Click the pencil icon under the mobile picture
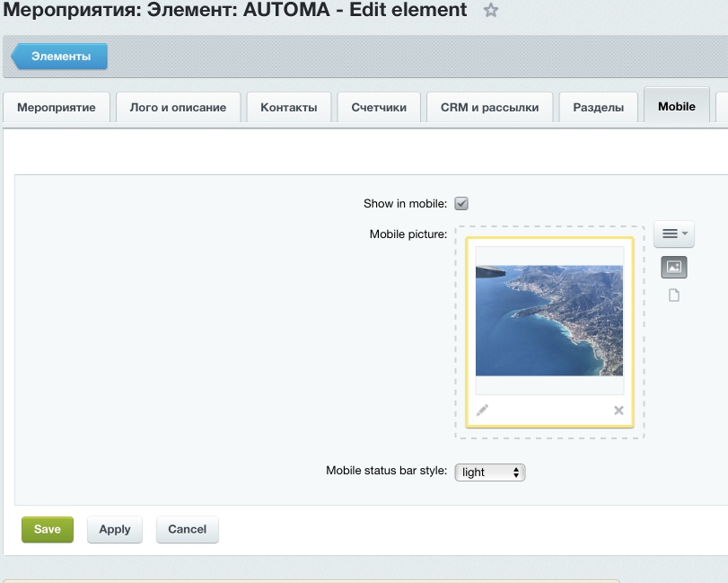The image size is (728, 583). point(482,411)
